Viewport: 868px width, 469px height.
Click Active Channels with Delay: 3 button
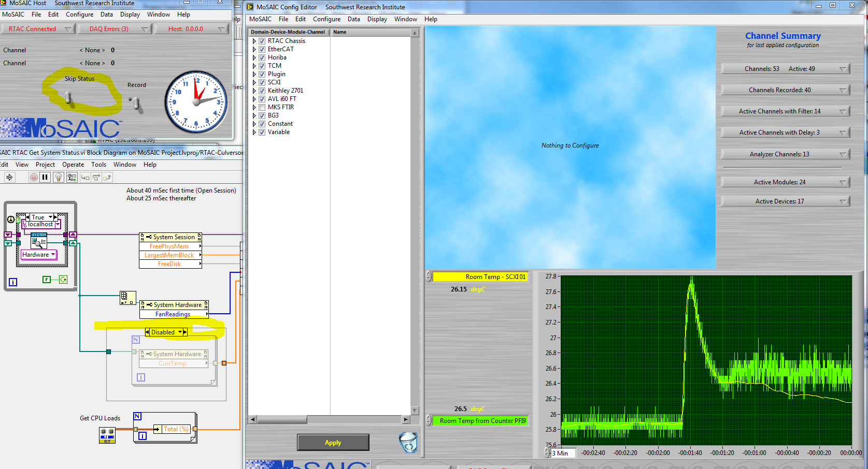click(x=785, y=133)
